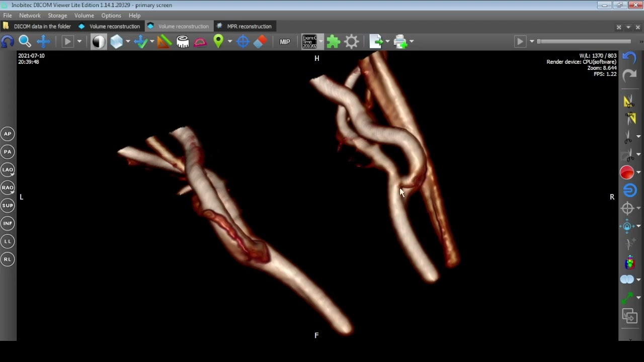Click the overlapping blue circles fusion icon
644x362 pixels.
(627, 280)
